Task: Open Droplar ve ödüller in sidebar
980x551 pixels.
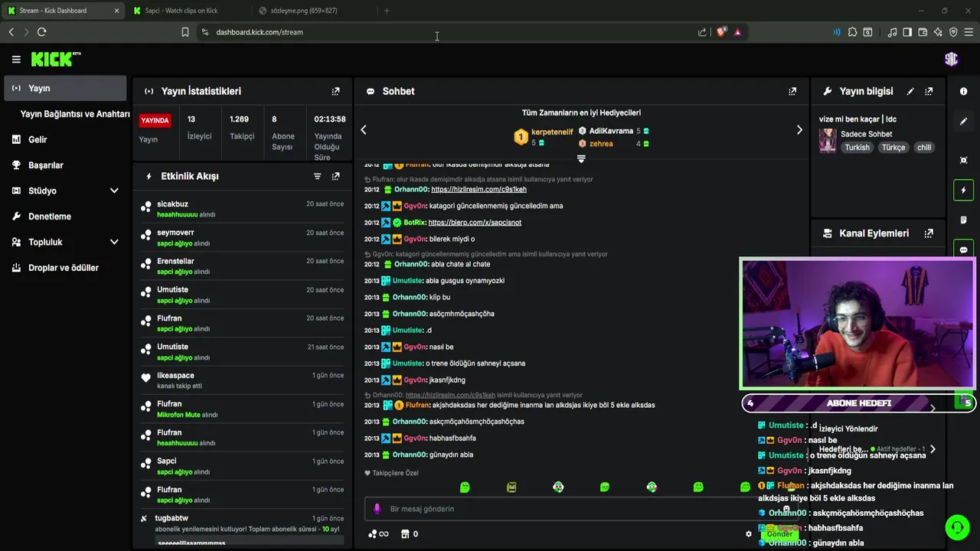Action: tap(65, 268)
